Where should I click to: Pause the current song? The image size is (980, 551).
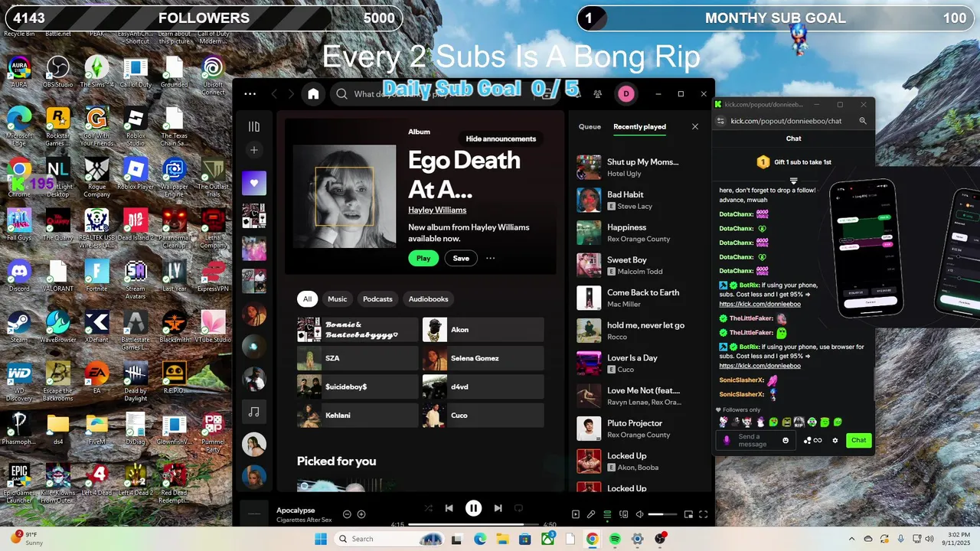(x=474, y=508)
